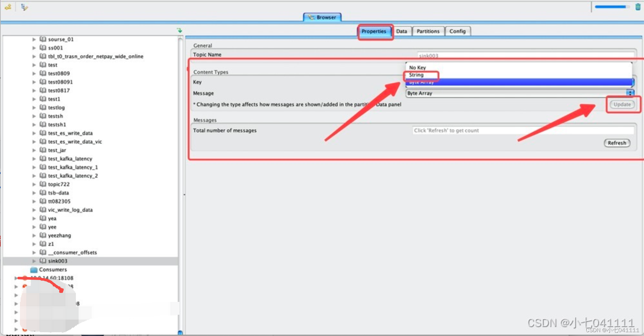This screenshot has height=336, width=644.
Task: Click the topic icon next to yea
Action: coord(43,218)
